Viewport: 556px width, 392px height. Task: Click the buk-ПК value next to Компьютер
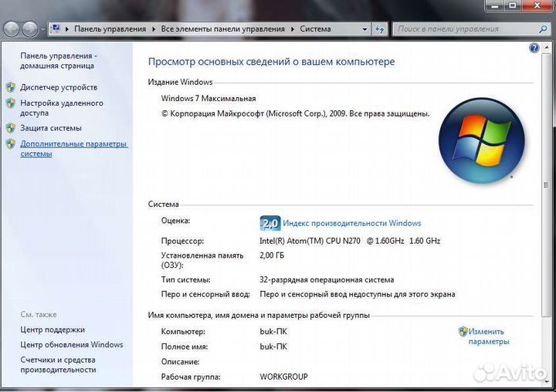(x=273, y=332)
